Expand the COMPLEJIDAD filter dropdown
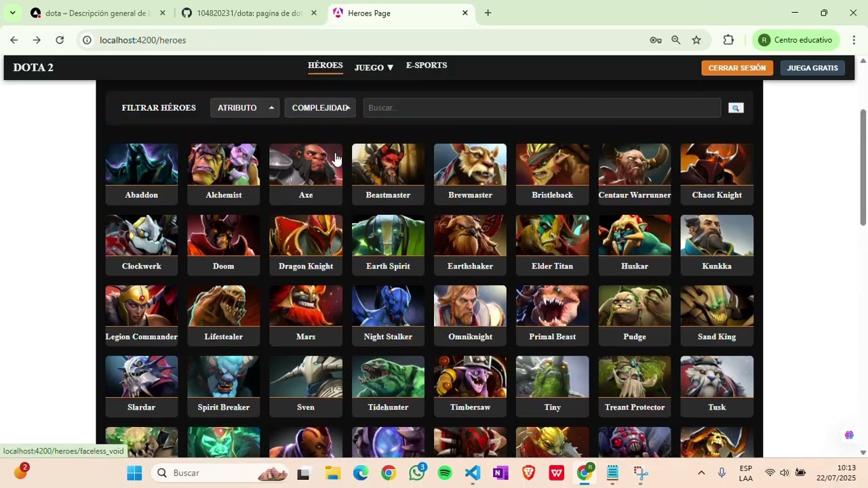Screen dimensions: 868x488 (x=320, y=108)
